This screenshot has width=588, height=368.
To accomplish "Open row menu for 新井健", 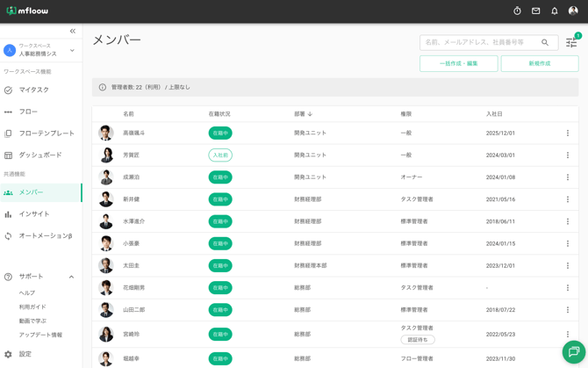I will [x=568, y=199].
